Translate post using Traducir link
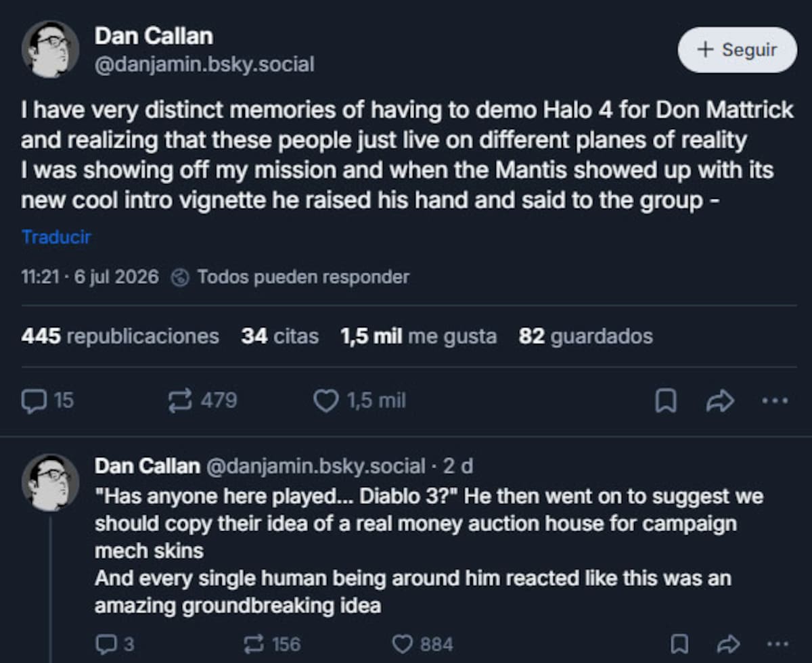 click(56, 237)
